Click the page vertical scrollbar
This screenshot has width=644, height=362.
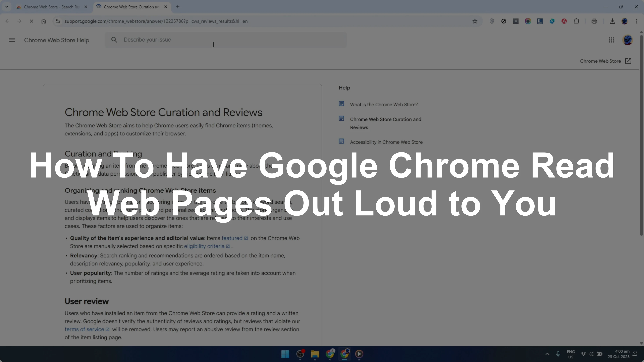pos(641,135)
